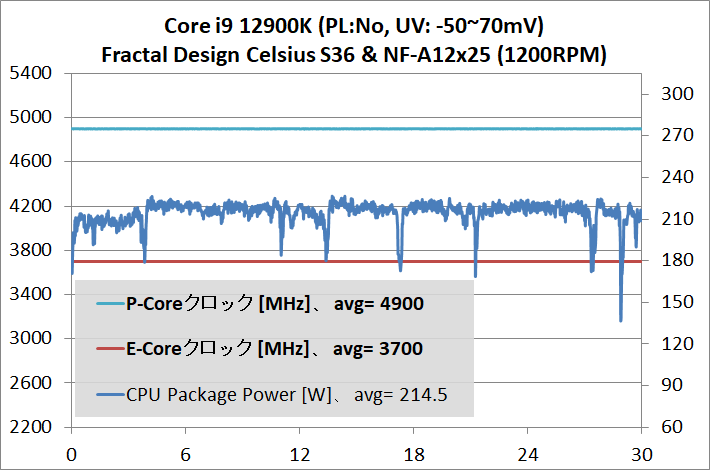
Task: Click right axis label 300
Action: [x=677, y=94]
